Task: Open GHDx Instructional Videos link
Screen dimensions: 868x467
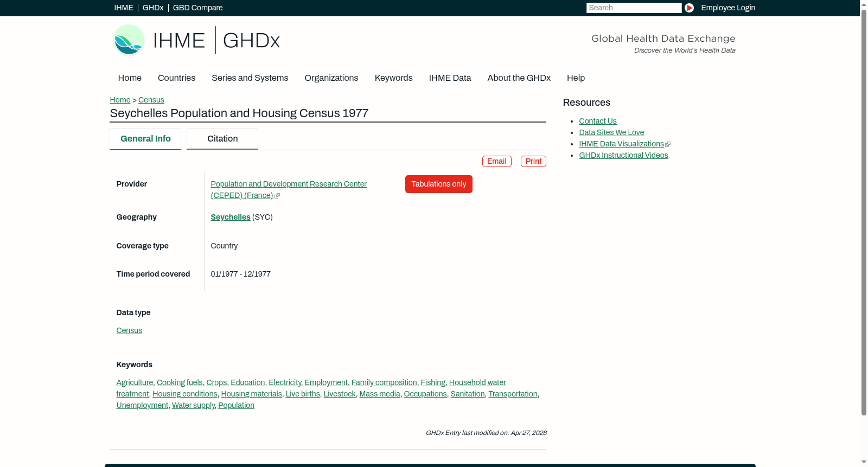Action: [x=623, y=155]
